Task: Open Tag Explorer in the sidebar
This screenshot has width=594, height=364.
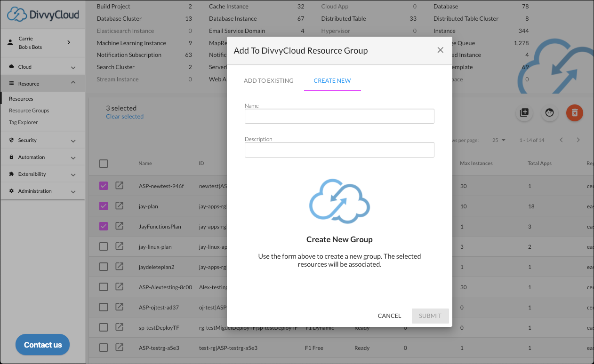Action: 24,122
